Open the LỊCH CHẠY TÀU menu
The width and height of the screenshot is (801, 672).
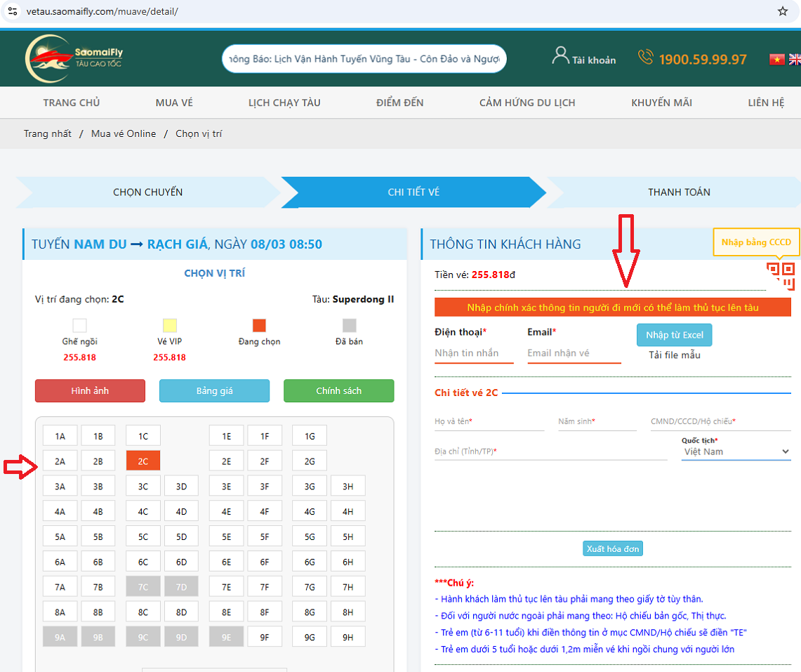click(x=284, y=103)
